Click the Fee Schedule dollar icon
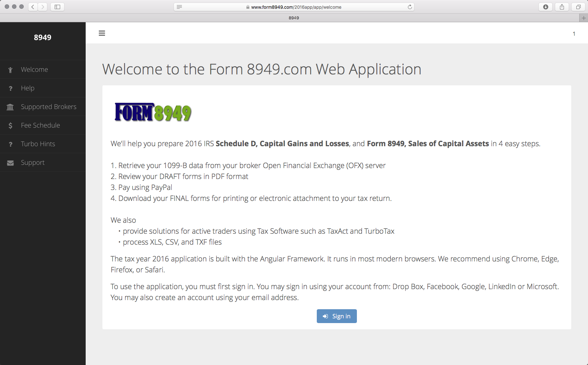Screen dimensions: 588x365 [x=11, y=126]
